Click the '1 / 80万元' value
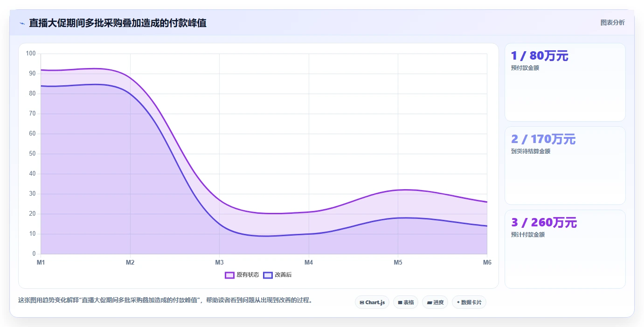The height and width of the screenshot is (327, 644). (x=540, y=56)
